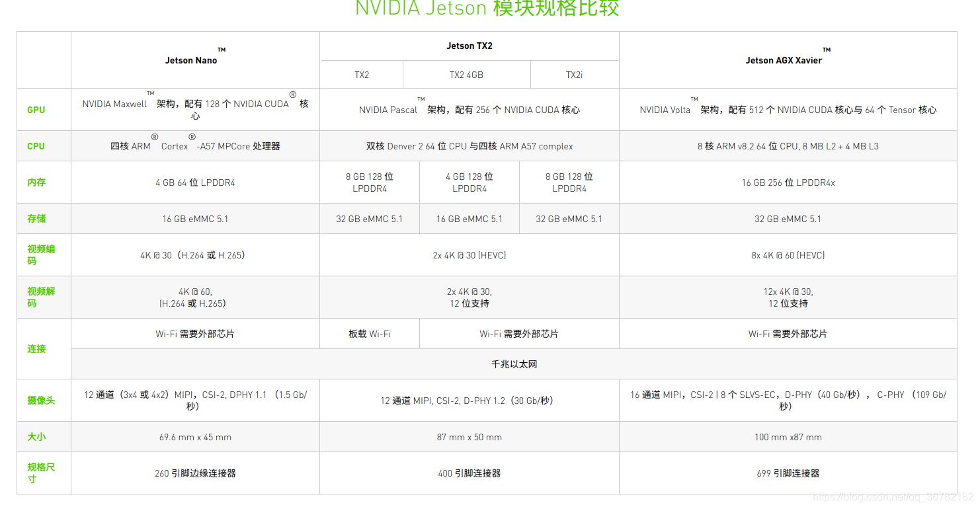Image resolution: width=980 pixels, height=509 pixels.
Task: Click the NVIDIA Maxwell 128 CUDA cores cell
Action: pos(195,110)
